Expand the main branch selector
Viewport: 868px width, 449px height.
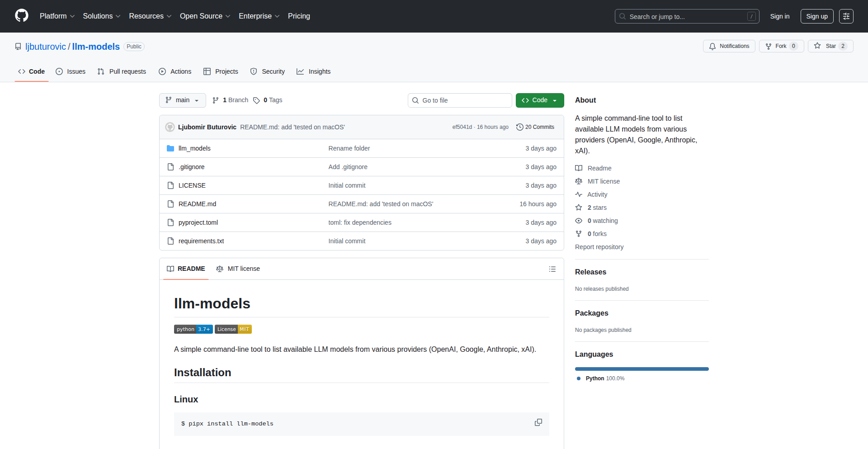pyautogui.click(x=182, y=100)
